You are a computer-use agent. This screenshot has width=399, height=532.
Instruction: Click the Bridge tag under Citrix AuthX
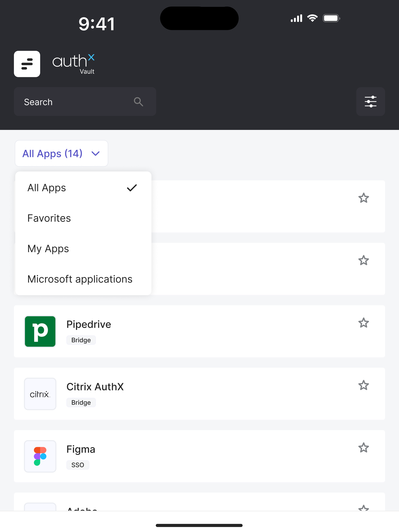tap(81, 403)
